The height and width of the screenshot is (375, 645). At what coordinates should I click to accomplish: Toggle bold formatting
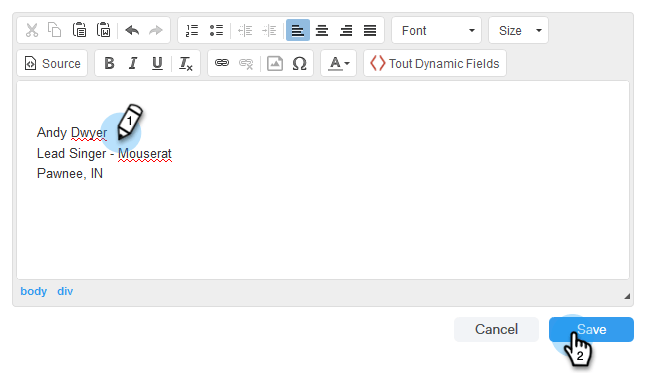point(109,63)
